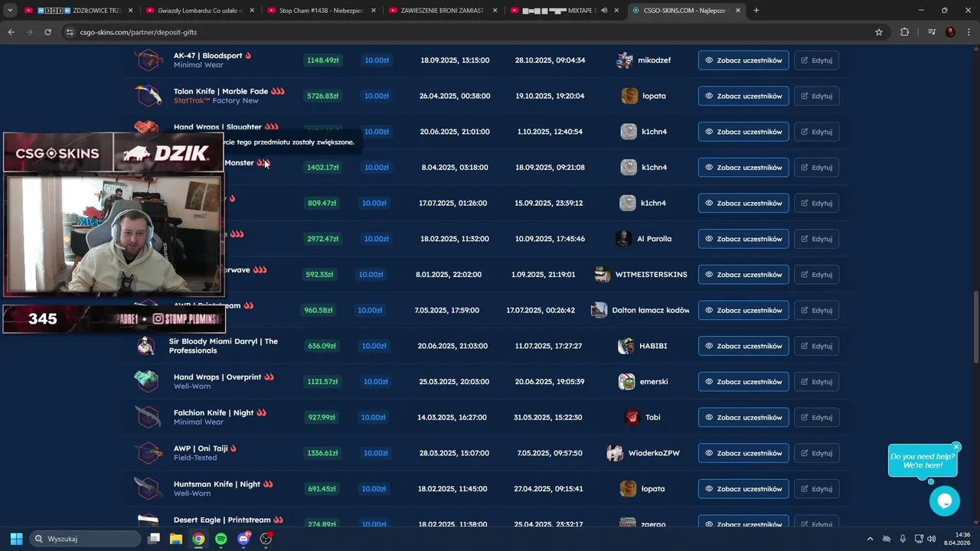Click WiaderkoZPW's avatar icon
This screenshot has height=551, width=980.
[x=615, y=453]
